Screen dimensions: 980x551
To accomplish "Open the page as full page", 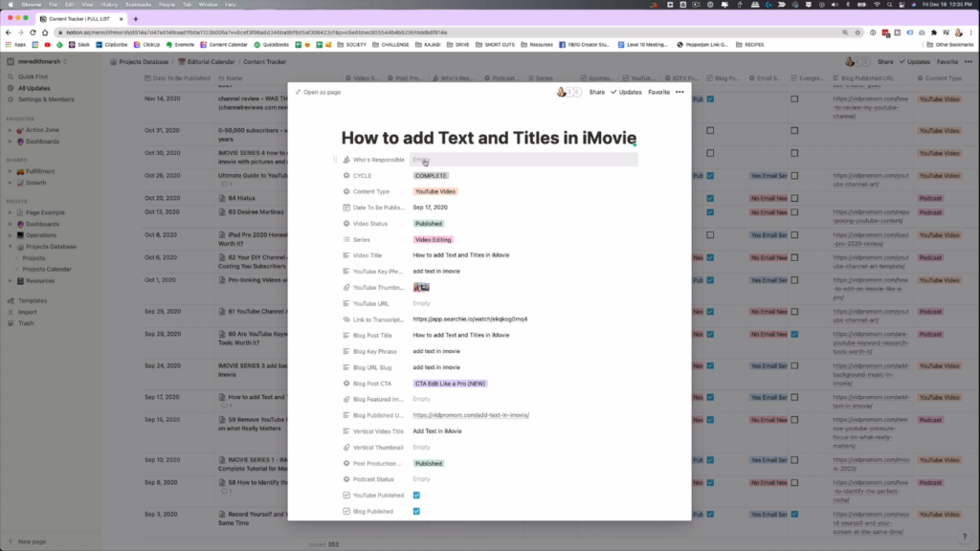I will click(318, 92).
